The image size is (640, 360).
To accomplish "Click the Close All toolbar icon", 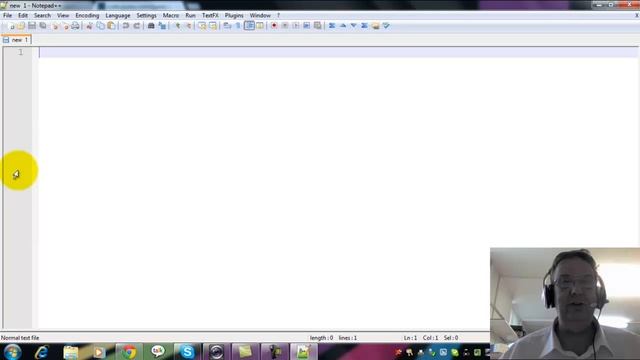I will (x=65, y=26).
